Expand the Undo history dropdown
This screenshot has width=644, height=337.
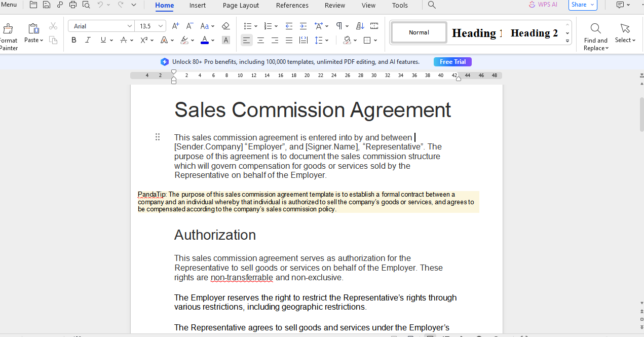point(108,5)
